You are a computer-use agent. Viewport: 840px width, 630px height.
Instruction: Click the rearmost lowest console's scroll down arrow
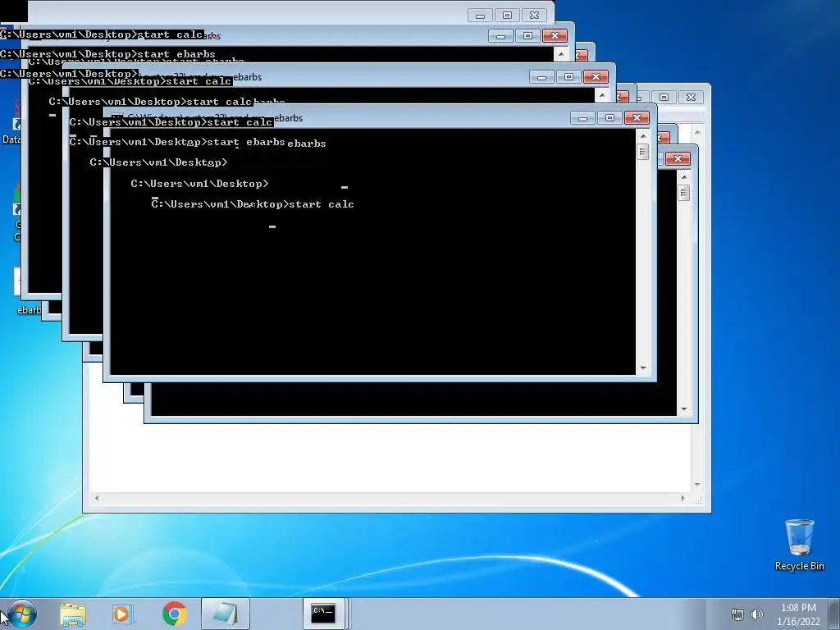683,409
